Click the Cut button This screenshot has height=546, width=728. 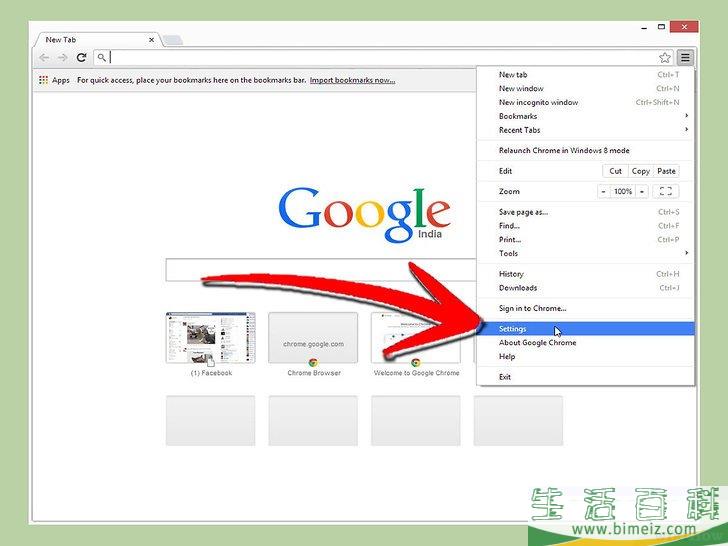coord(616,171)
